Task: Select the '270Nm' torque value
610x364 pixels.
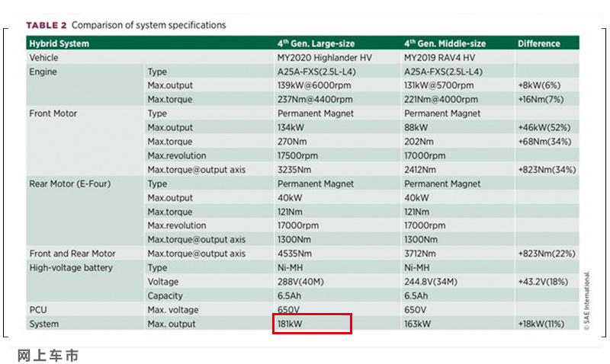Action: (292, 142)
